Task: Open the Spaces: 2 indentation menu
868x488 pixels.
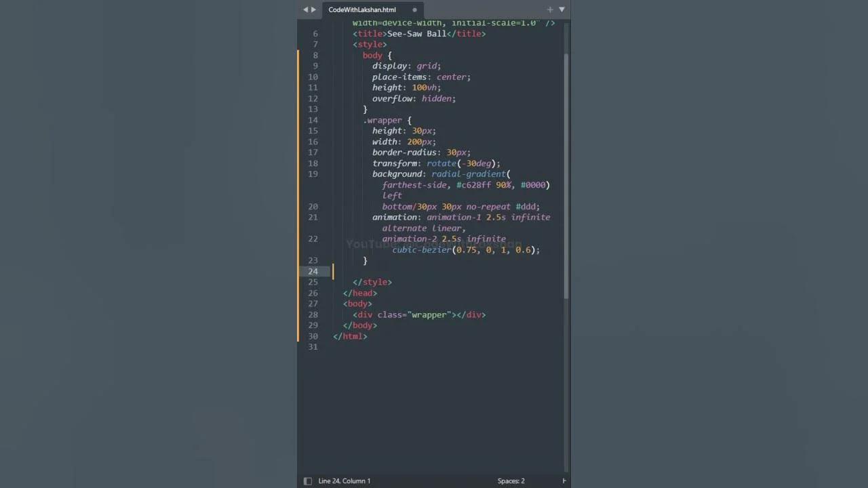Action: click(511, 481)
